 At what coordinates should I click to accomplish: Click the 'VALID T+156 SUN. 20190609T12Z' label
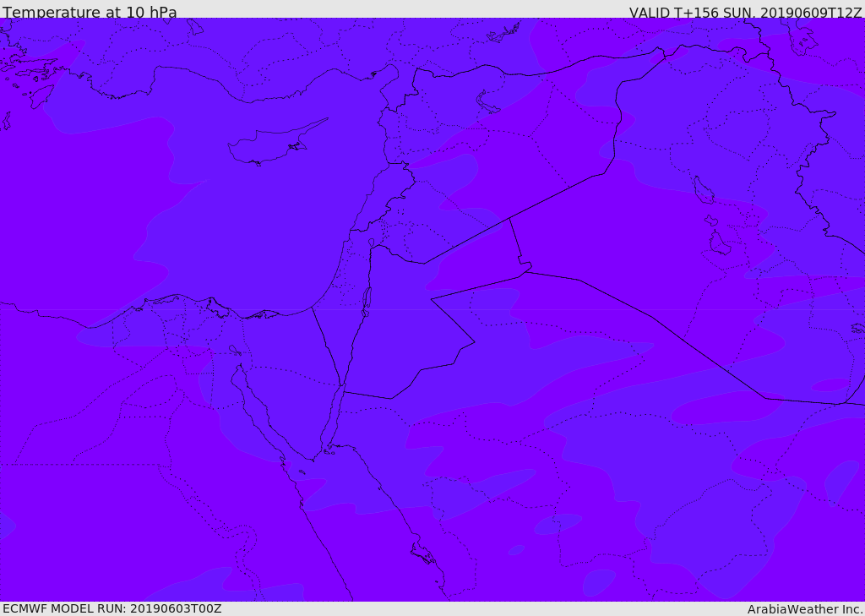tap(745, 12)
